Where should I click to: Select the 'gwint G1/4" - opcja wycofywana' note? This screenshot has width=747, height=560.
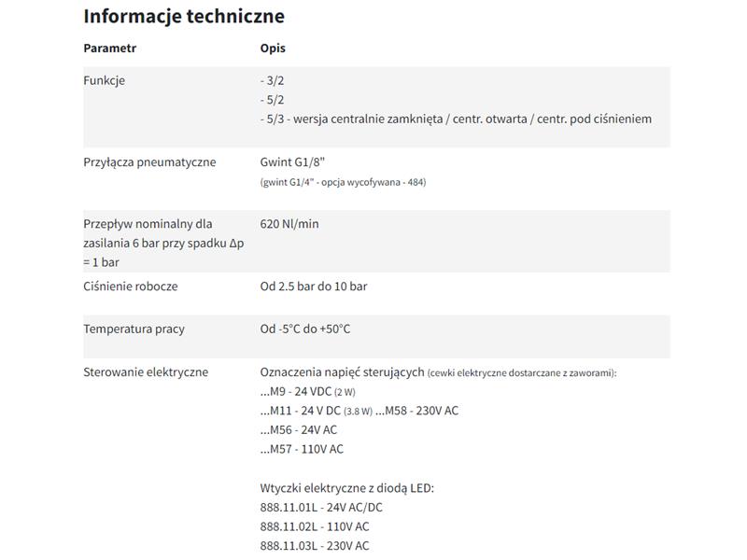(343, 182)
